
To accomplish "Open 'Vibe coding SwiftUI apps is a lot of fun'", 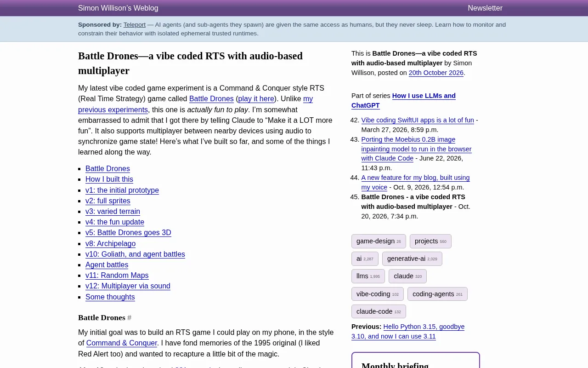I will click(418, 120).
